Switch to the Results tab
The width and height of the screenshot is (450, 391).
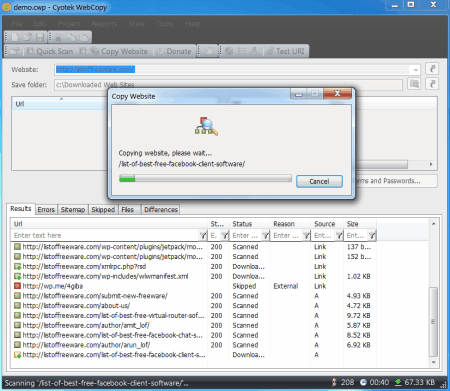click(x=21, y=209)
